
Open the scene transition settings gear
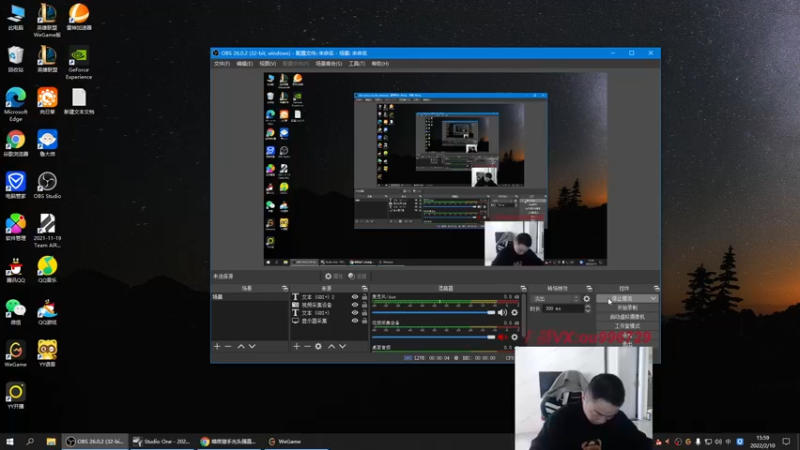tap(587, 298)
